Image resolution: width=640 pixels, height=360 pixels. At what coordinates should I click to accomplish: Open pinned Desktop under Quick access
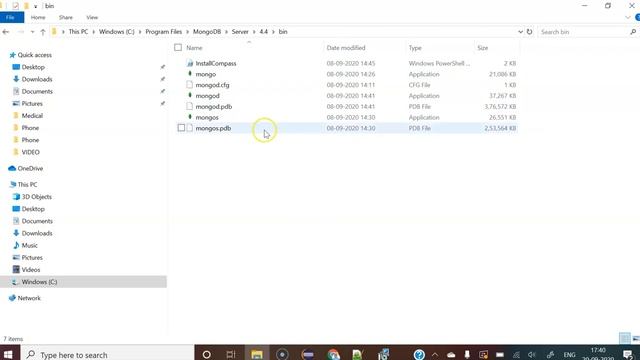pyautogui.click(x=33, y=67)
